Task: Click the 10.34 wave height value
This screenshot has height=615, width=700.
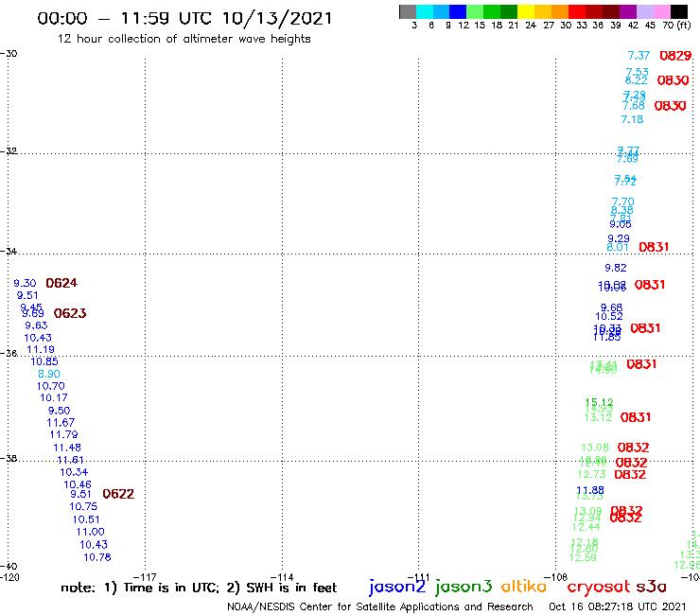Action: (74, 472)
